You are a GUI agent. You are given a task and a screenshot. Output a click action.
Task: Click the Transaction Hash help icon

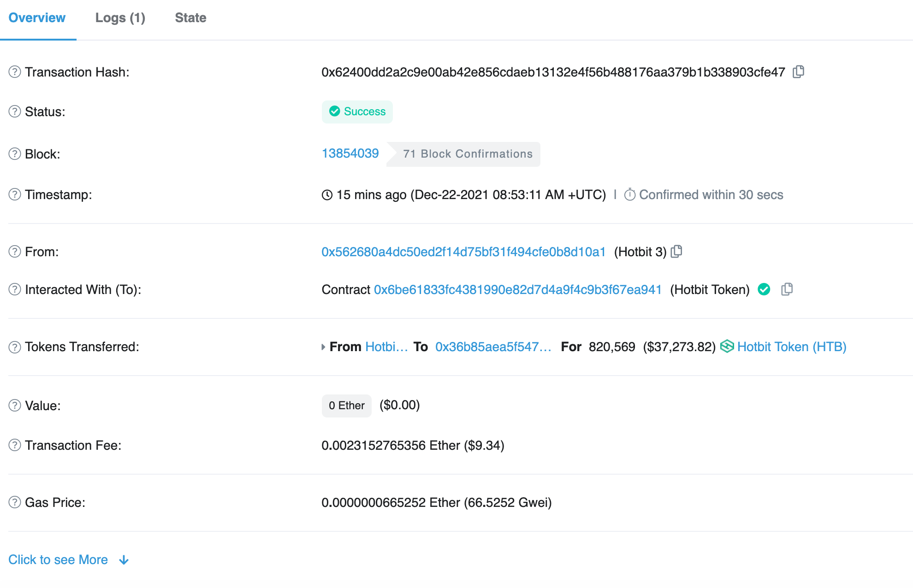pyautogui.click(x=15, y=72)
